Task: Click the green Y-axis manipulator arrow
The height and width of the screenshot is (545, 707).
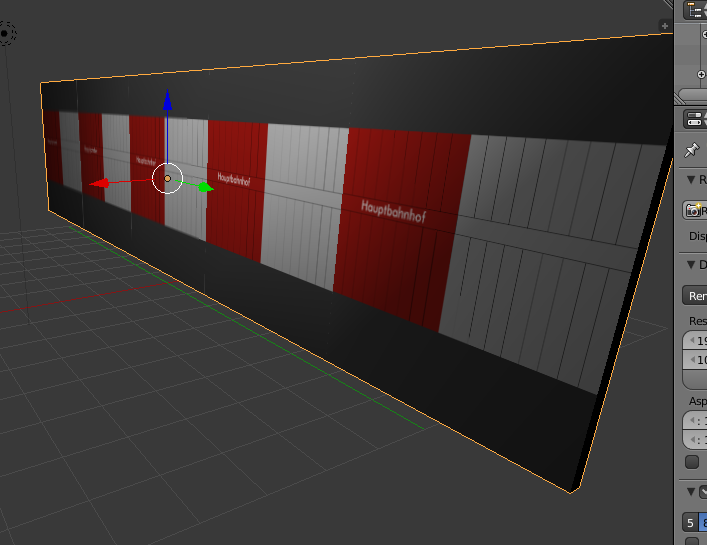Action: (x=205, y=187)
